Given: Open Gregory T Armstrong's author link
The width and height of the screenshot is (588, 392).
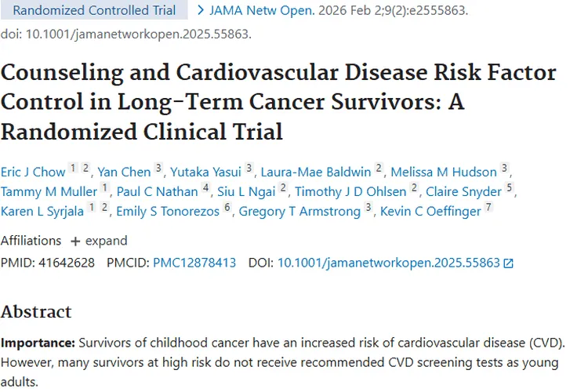Looking at the screenshot, I should (x=299, y=212).
